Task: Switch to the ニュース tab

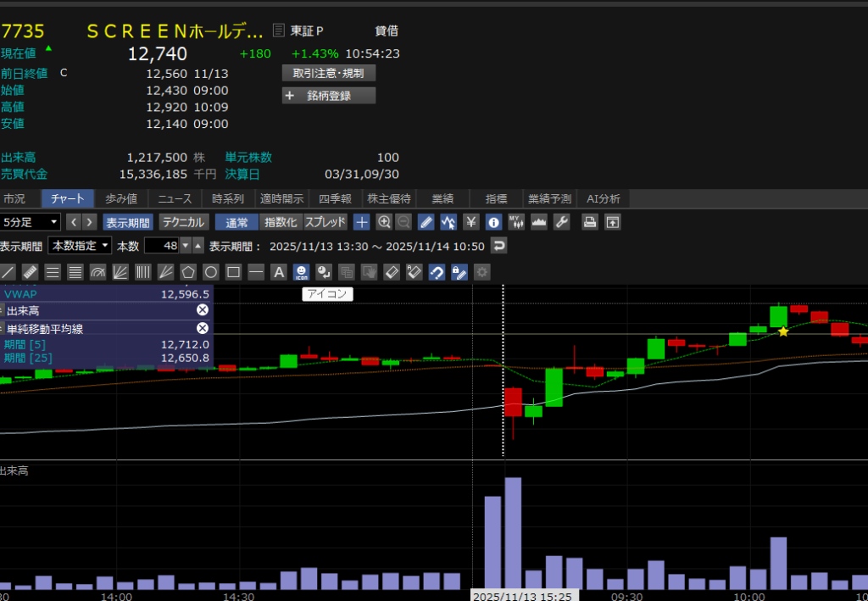Action: pos(175,199)
